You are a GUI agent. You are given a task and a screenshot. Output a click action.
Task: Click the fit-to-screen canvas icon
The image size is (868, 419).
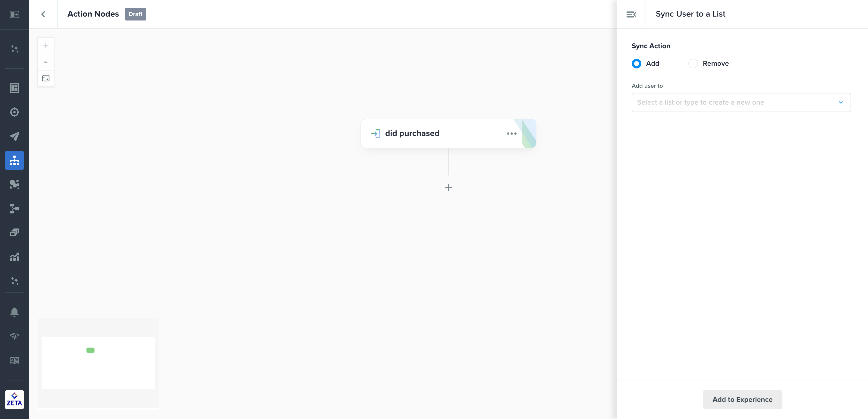click(x=46, y=79)
